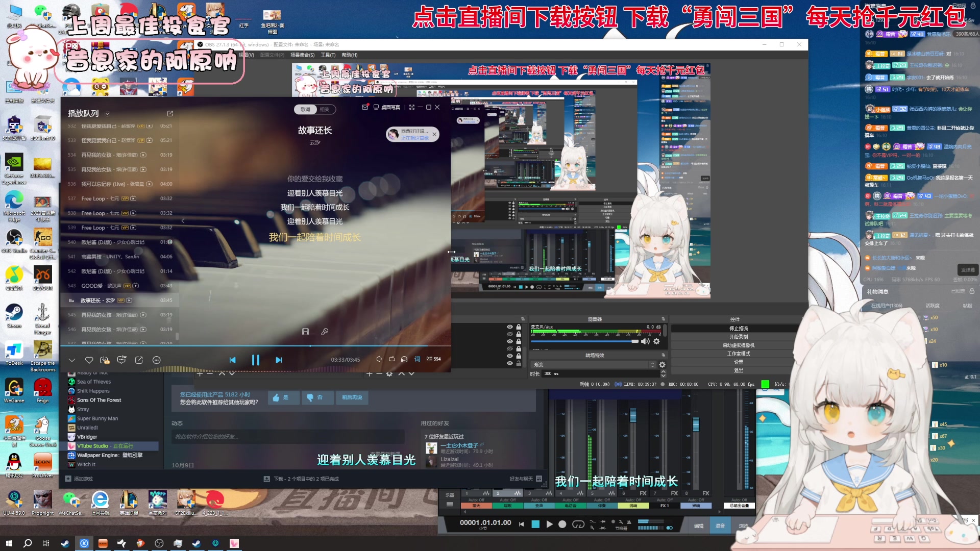
Task: Expand the 播放队列 dropdown arrow
Action: click(x=107, y=114)
